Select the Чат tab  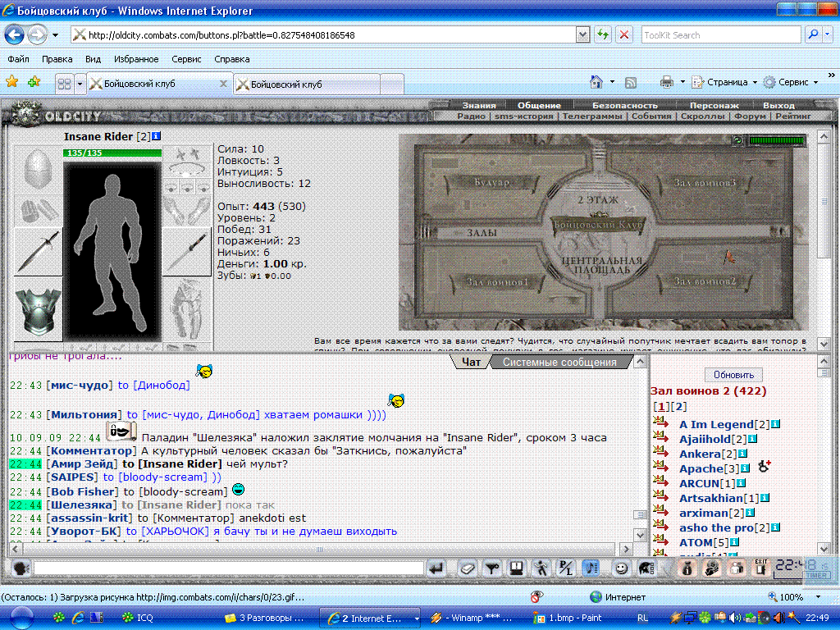(471, 362)
